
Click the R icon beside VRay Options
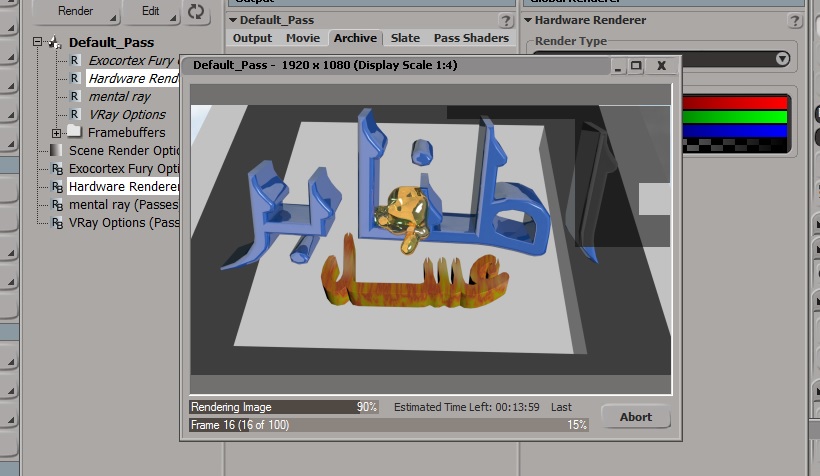click(x=75, y=114)
